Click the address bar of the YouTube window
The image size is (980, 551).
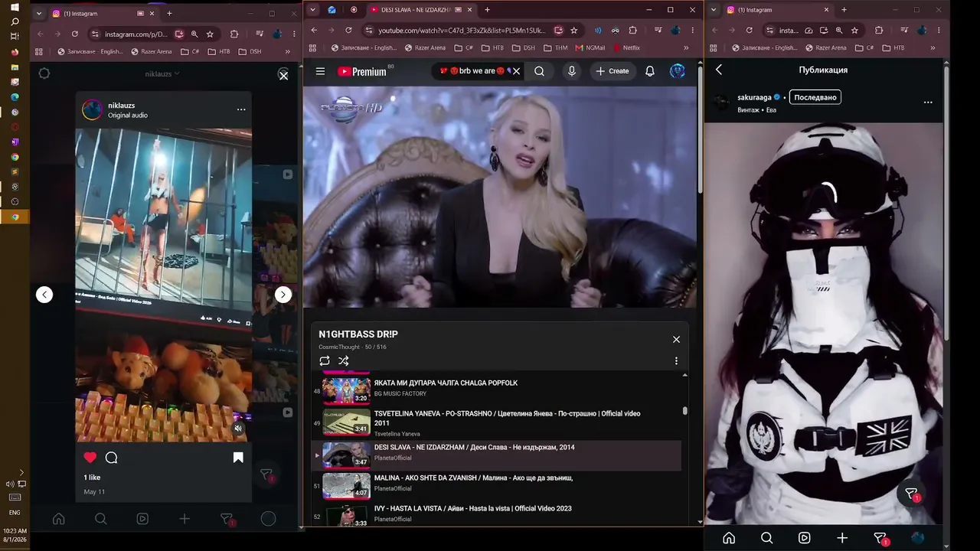(x=462, y=31)
